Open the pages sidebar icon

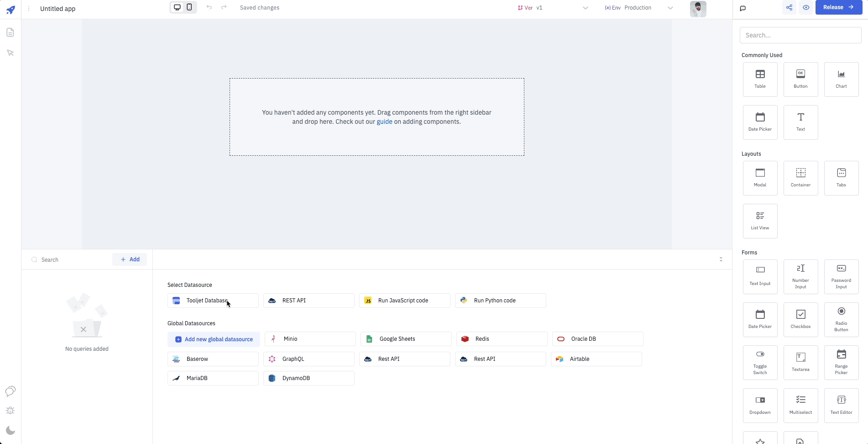pos(10,32)
